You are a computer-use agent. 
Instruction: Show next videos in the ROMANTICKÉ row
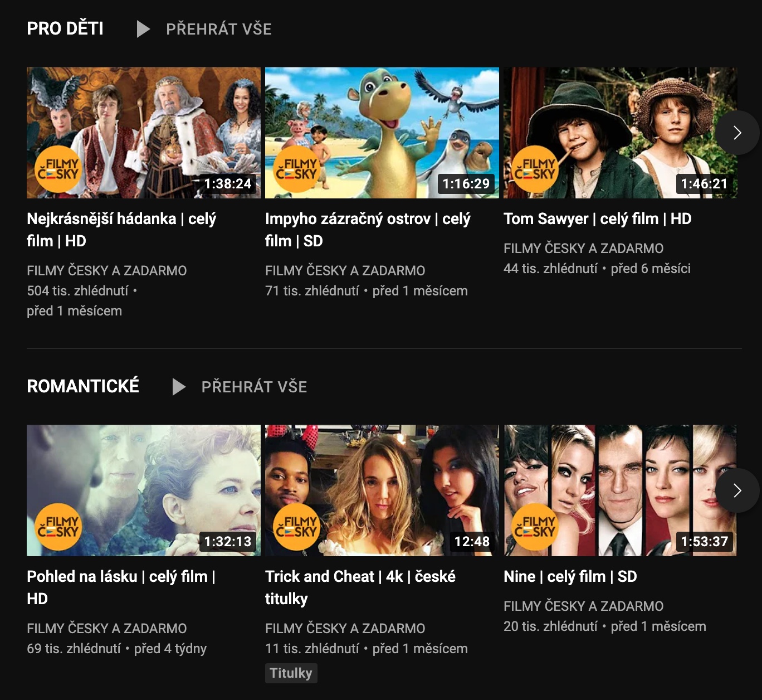tap(737, 490)
